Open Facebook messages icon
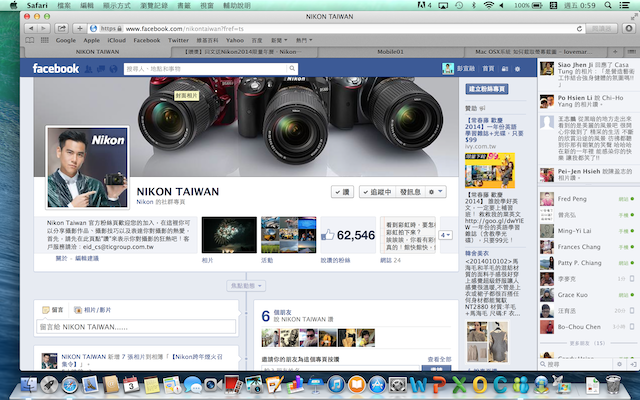640x400 pixels. click(x=101, y=69)
